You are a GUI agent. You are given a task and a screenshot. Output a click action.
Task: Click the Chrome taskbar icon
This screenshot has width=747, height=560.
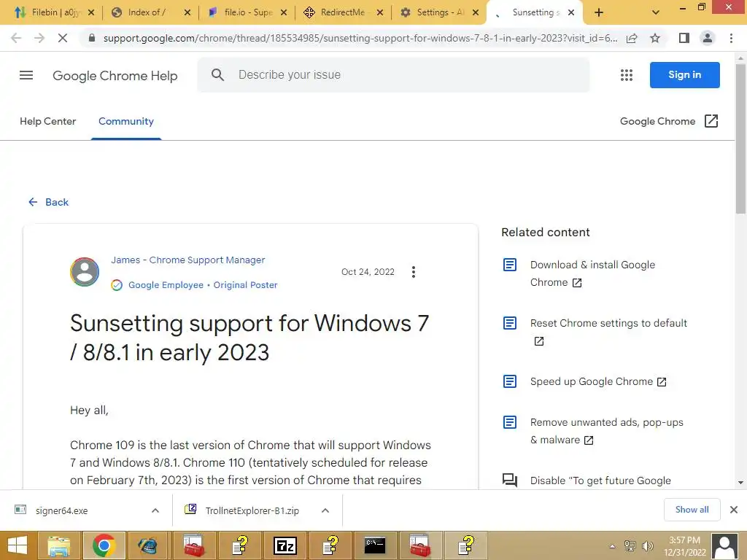[x=104, y=545]
